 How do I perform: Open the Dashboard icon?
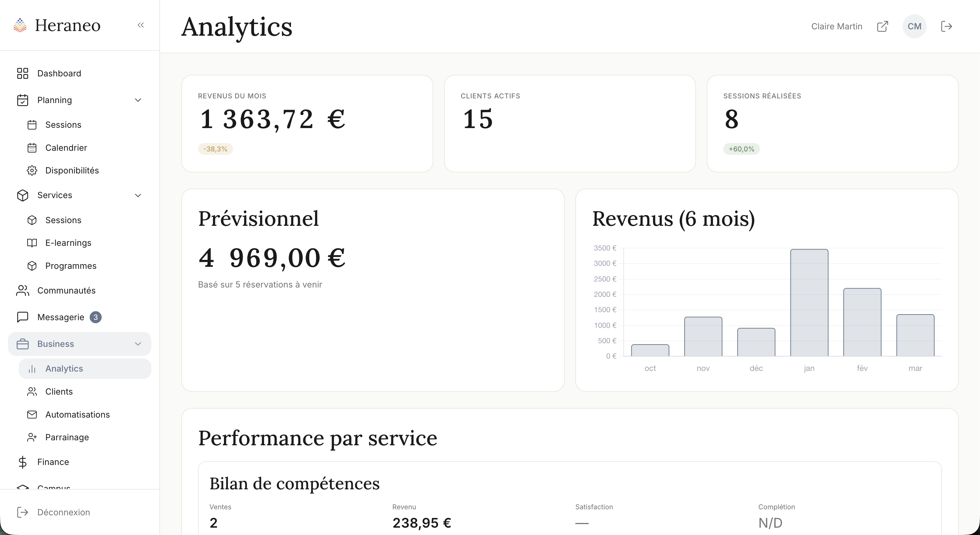coord(22,73)
